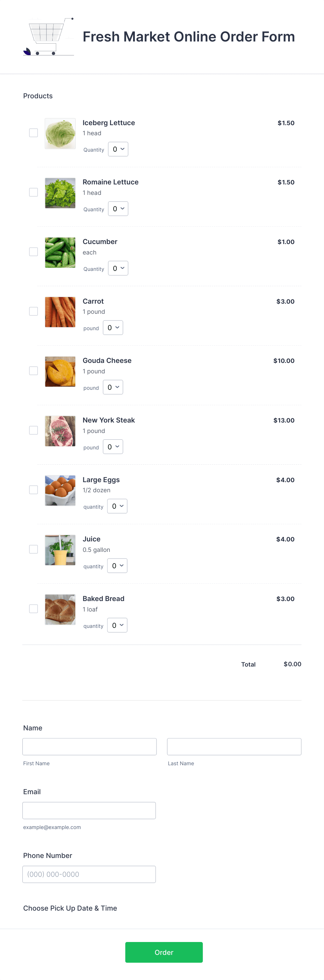
Task: Click the Email address field
Action: point(89,810)
